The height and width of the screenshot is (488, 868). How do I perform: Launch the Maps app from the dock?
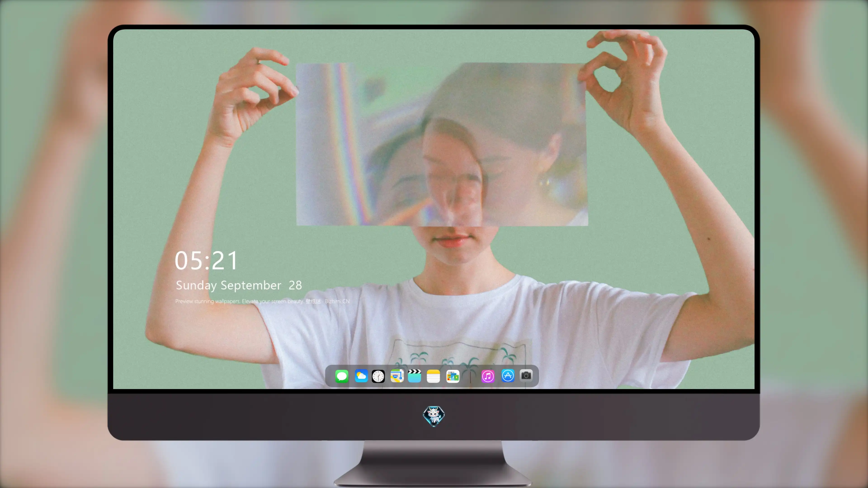397,376
